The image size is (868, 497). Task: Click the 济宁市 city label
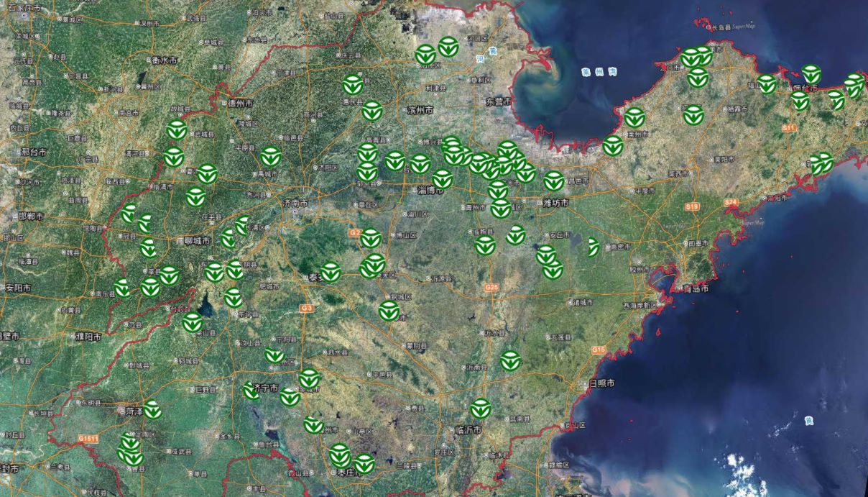coord(265,387)
